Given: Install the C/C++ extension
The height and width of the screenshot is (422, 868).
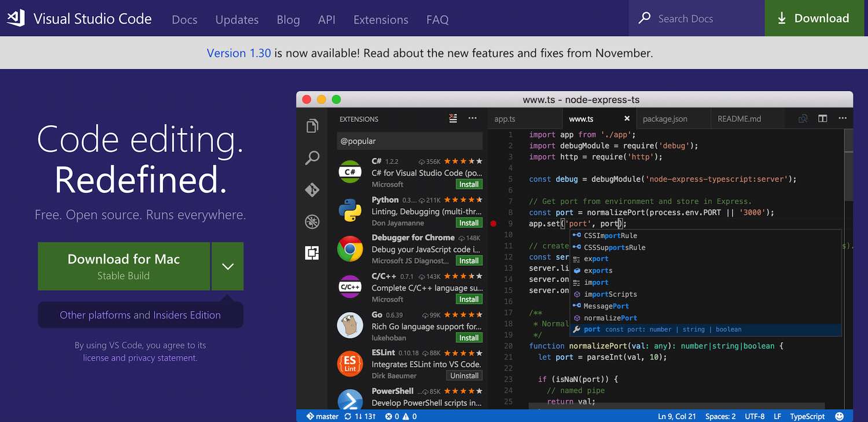Looking at the screenshot, I should click(469, 299).
